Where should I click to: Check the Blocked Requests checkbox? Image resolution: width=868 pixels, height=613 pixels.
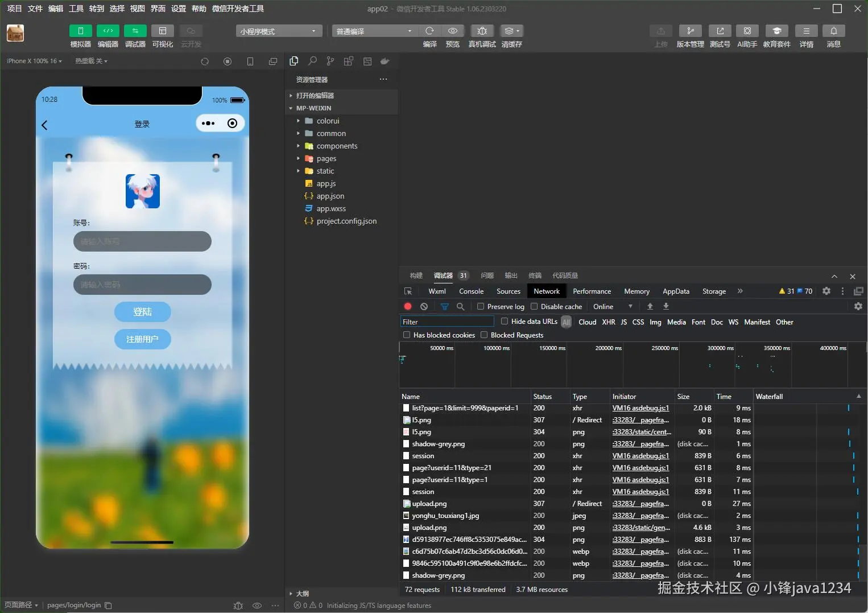[x=484, y=335]
